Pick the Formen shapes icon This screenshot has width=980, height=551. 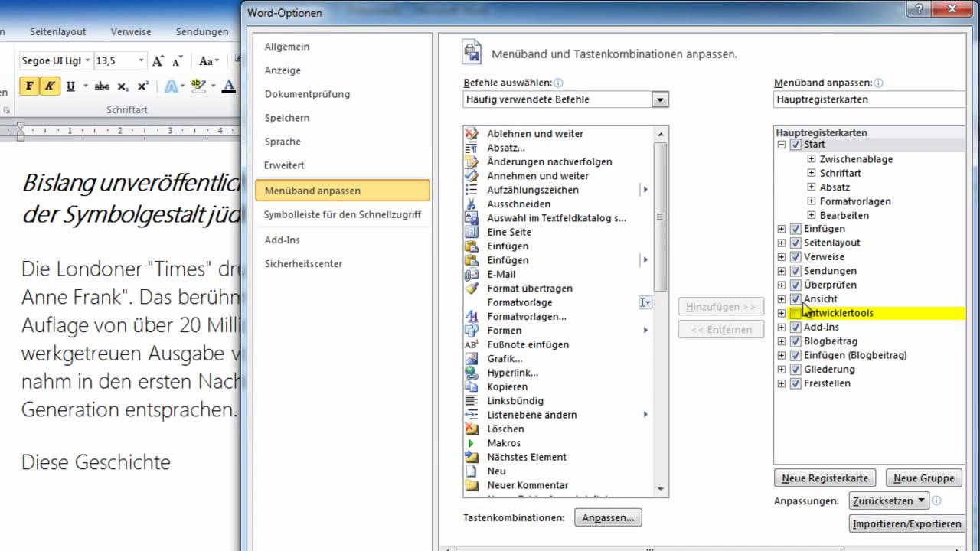(x=472, y=330)
